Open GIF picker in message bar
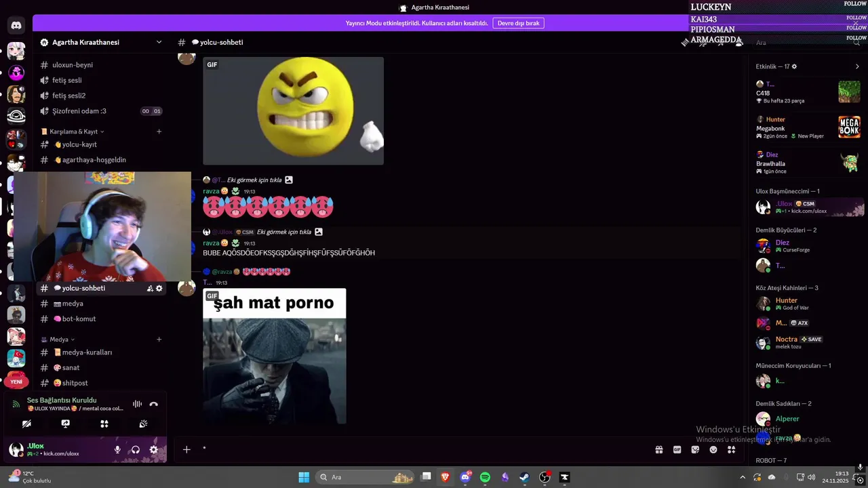 [677, 449]
